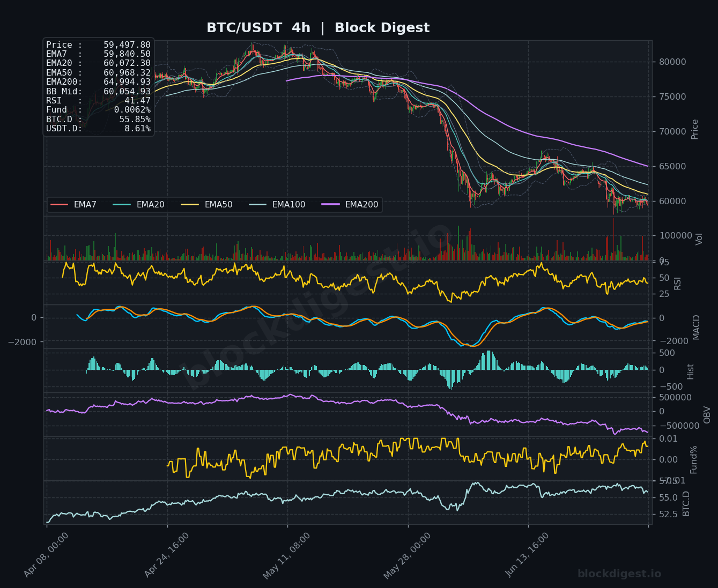The width and height of the screenshot is (718, 588).
Task: Click the 500000 OBV axis label
Action: pos(675,397)
